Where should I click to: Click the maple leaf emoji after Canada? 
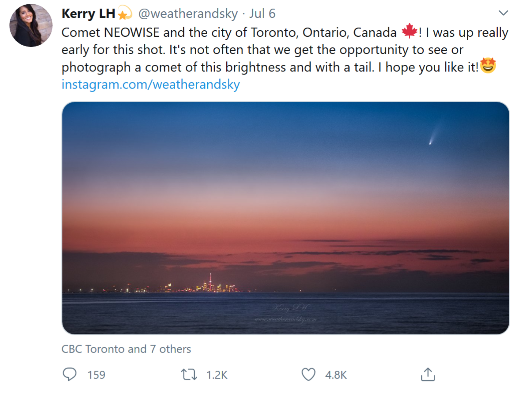[409, 31]
